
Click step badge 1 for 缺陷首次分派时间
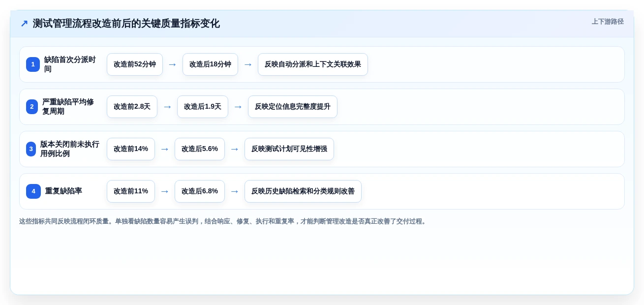pos(33,64)
